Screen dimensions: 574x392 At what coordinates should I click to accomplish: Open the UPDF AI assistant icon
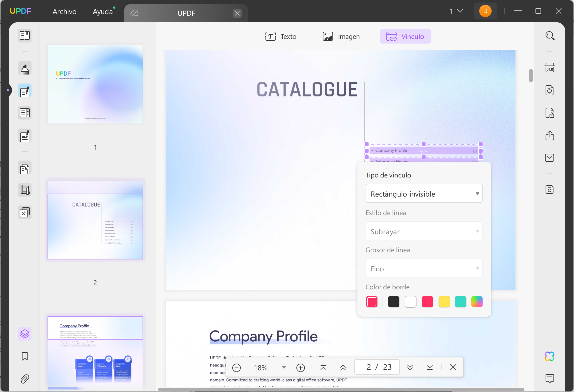(550, 356)
